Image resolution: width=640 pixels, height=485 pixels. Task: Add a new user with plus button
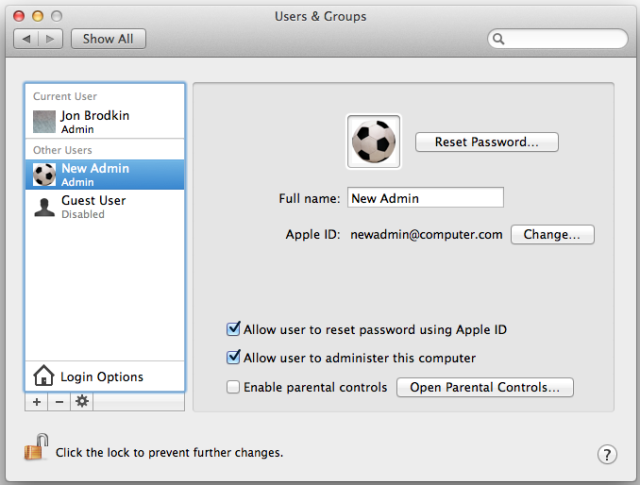[37, 402]
